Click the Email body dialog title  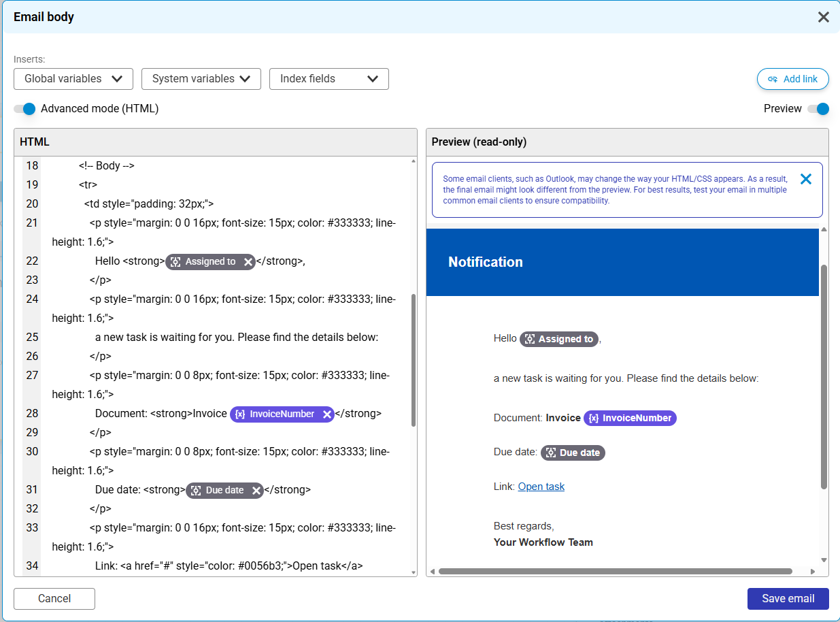click(44, 17)
